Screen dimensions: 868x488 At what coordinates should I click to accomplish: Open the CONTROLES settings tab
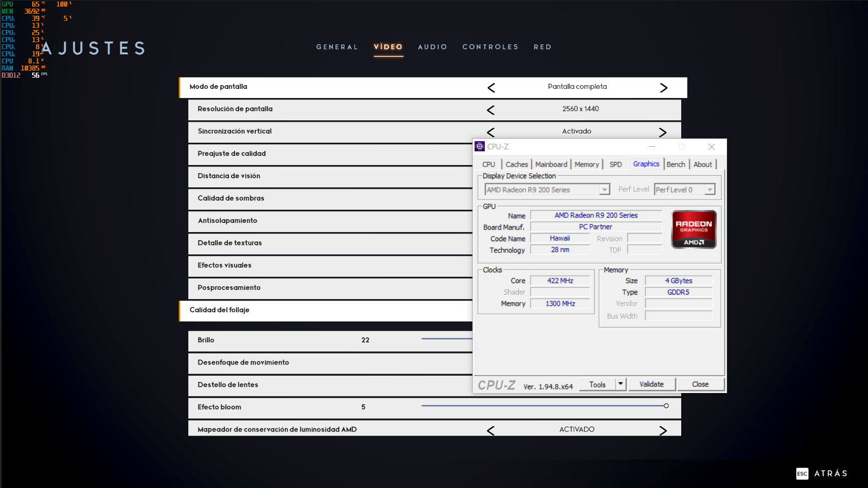tap(490, 47)
